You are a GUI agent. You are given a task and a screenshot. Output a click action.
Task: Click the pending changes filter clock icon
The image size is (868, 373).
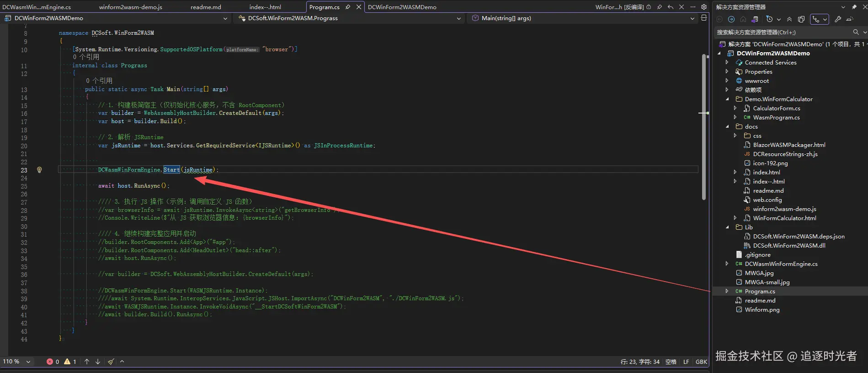tap(769, 19)
